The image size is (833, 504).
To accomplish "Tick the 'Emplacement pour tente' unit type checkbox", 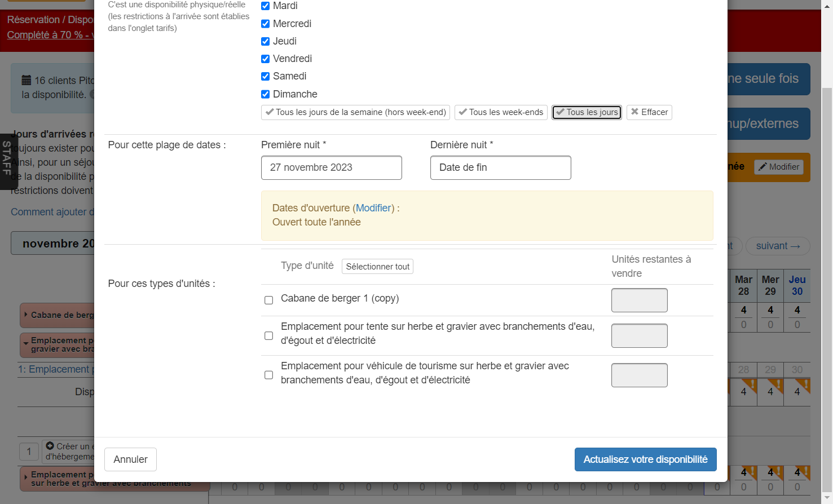I will click(269, 335).
